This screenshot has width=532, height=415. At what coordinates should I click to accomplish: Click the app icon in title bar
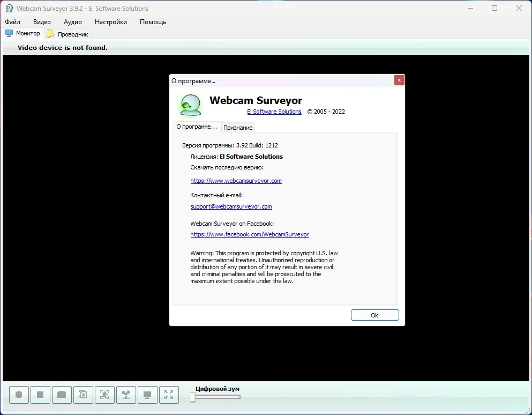9,8
